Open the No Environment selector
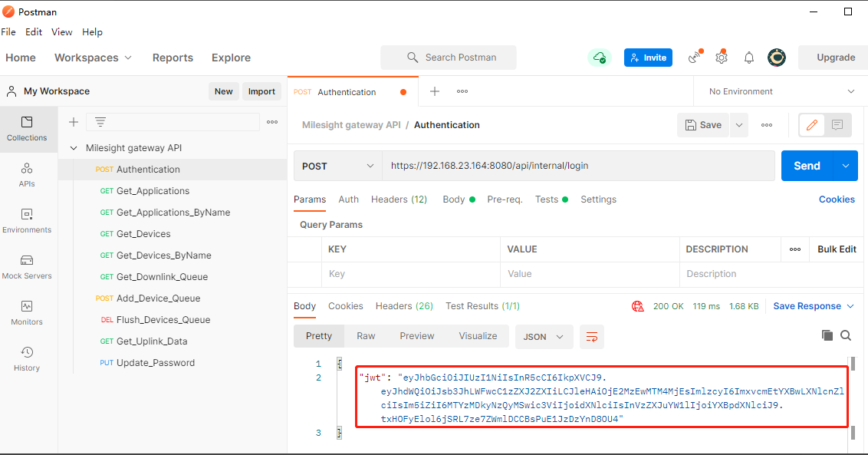Image resolution: width=868 pixels, height=455 pixels. pyautogui.click(x=781, y=91)
